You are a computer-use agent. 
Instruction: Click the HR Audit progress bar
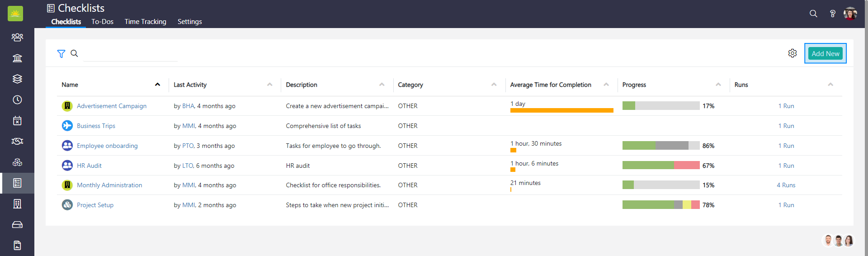pos(660,166)
